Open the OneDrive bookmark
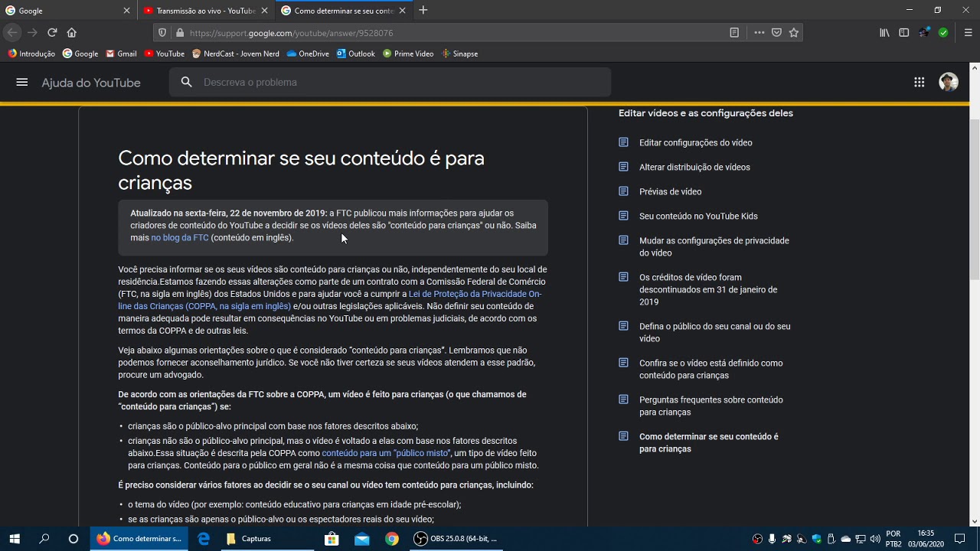This screenshot has width=980, height=551. [308, 54]
